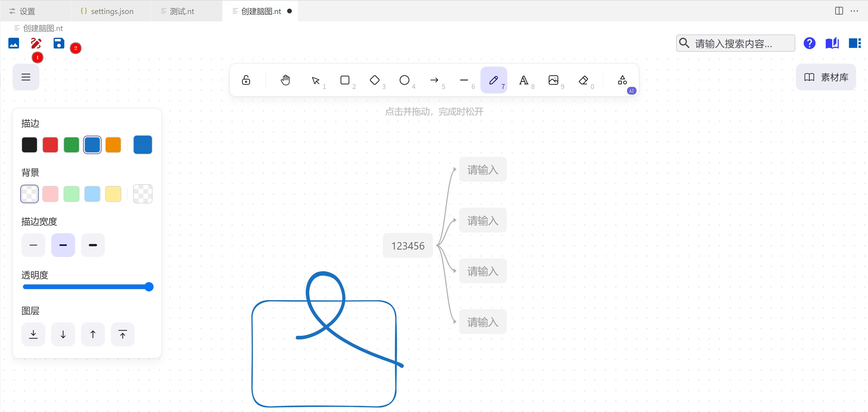Image resolution: width=868 pixels, height=412 pixels.
Task: Choose the Rectangle shape tool
Action: 345,80
